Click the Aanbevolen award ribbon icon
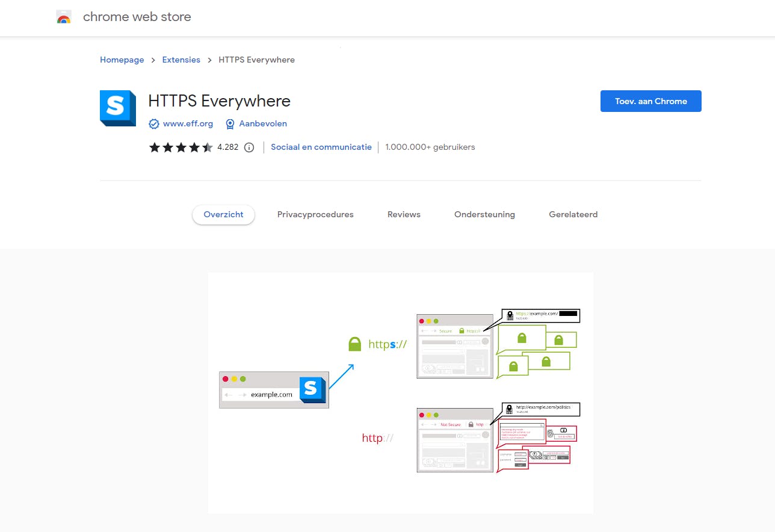775x532 pixels. pos(230,124)
